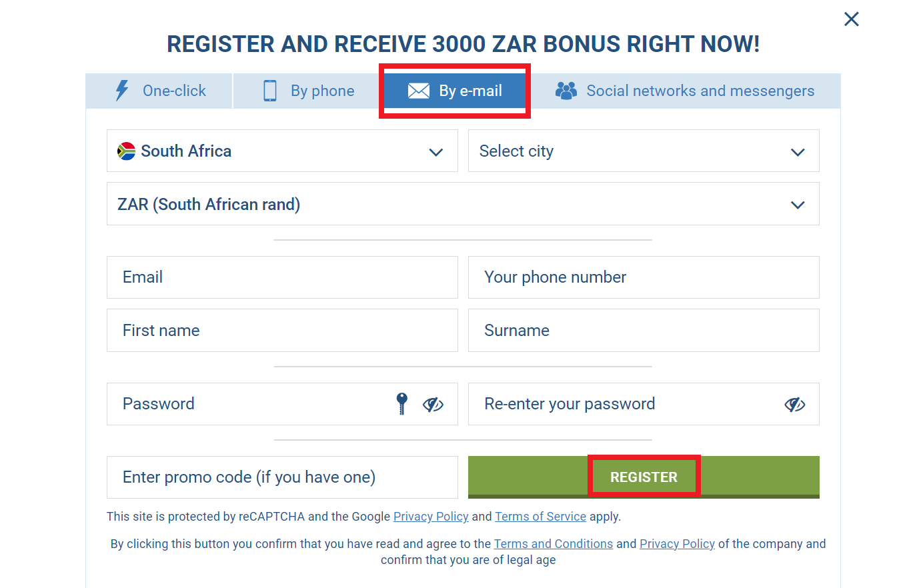Open the Select city dropdown
The image size is (915, 588).
[797, 152]
